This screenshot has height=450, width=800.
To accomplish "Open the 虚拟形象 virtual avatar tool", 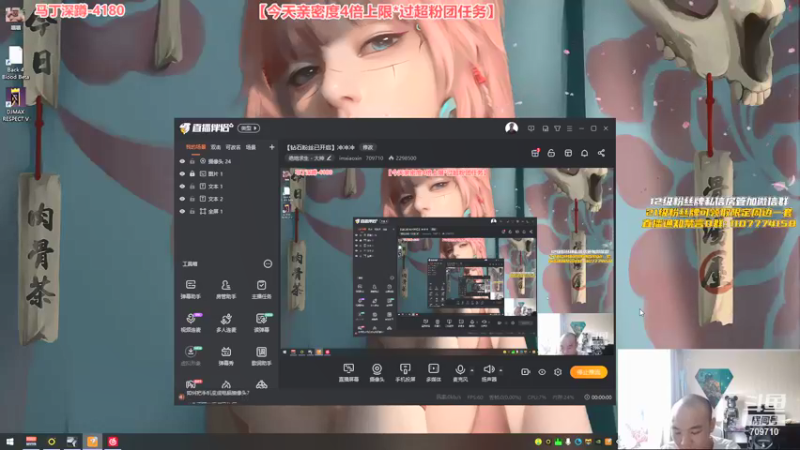I will click(190, 356).
